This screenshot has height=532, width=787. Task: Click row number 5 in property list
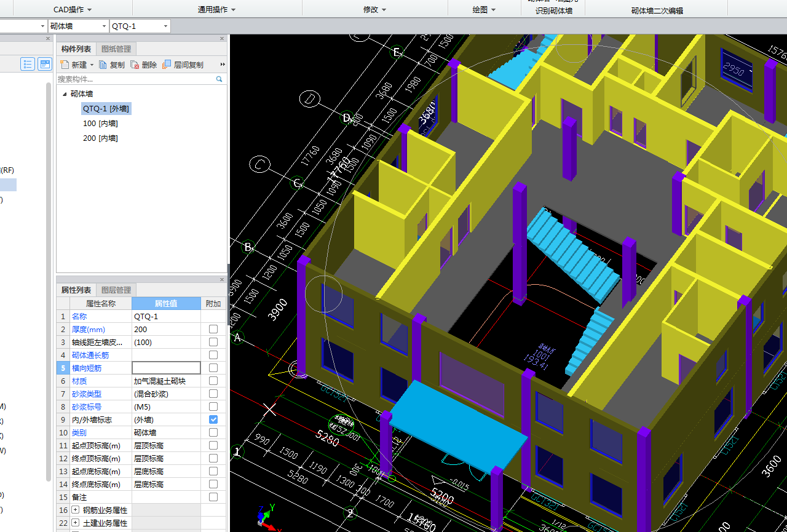[x=63, y=368]
